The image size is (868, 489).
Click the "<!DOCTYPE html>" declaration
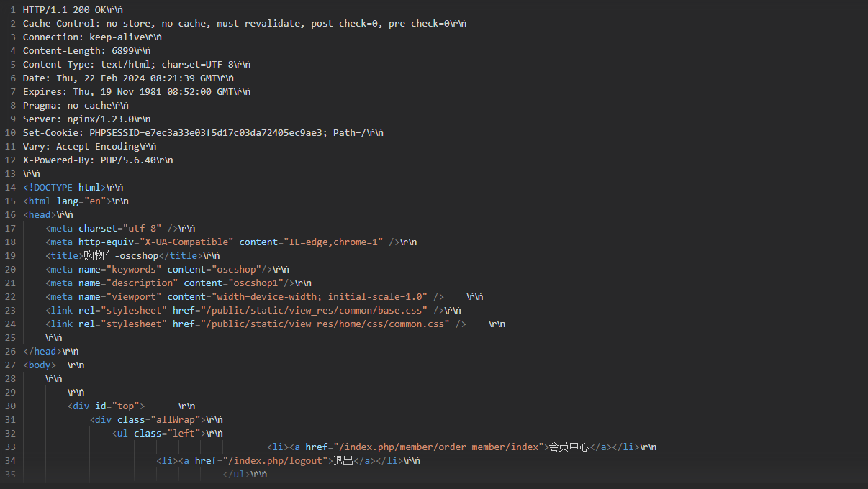click(64, 188)
